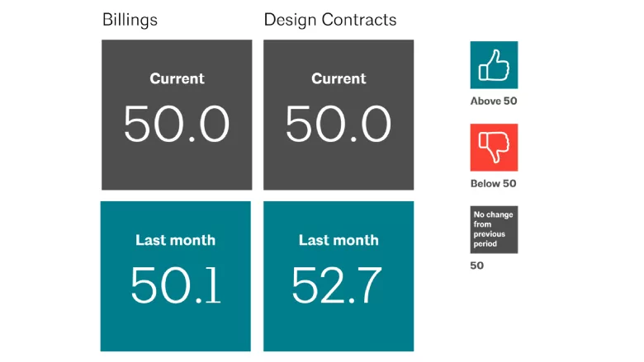This screenshot has height=362, width=644.
Task: Click the 'Below 50' legend label
Action: click(493, 183)
